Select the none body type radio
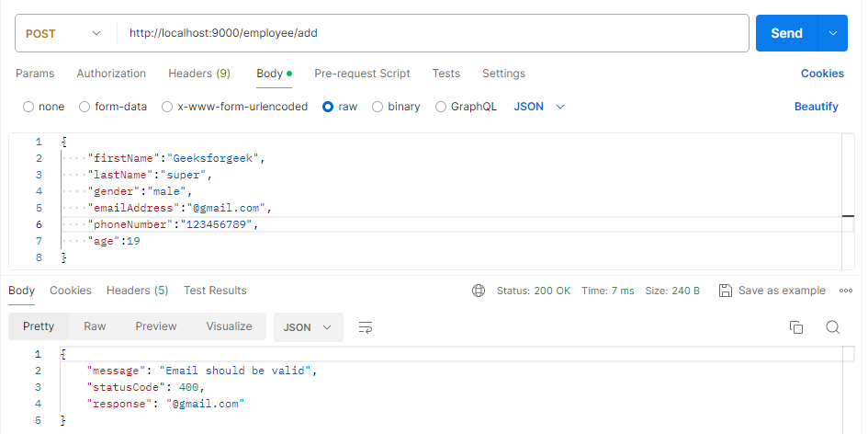This screenshot has height=434, width=868. click(x=28, y=107)
